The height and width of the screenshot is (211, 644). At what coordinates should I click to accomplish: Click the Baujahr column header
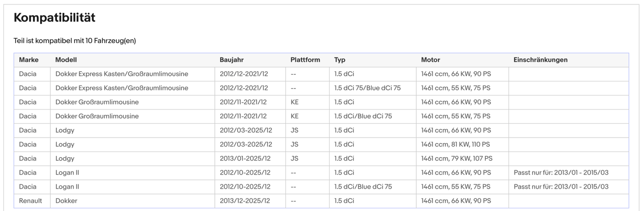[x=232, y=60]
